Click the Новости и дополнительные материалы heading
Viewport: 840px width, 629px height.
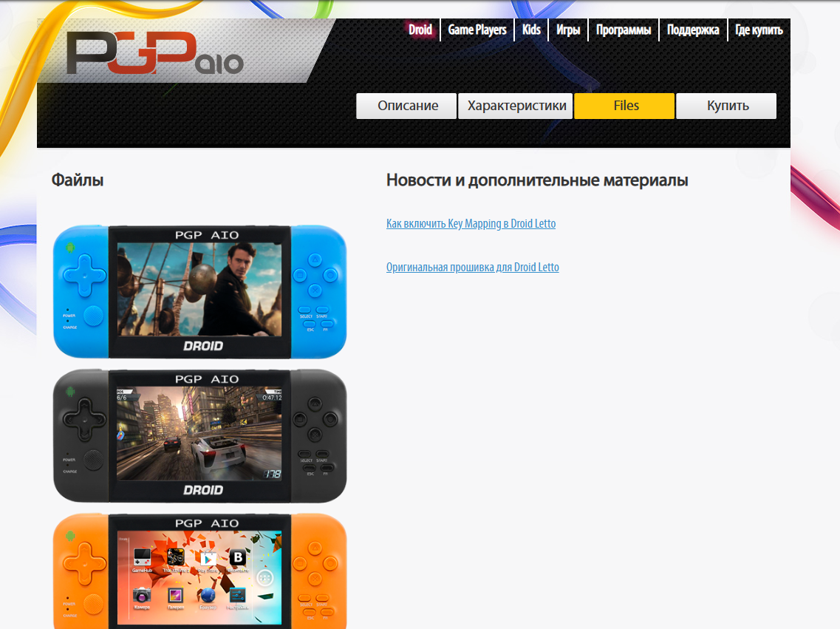point(537,180)
